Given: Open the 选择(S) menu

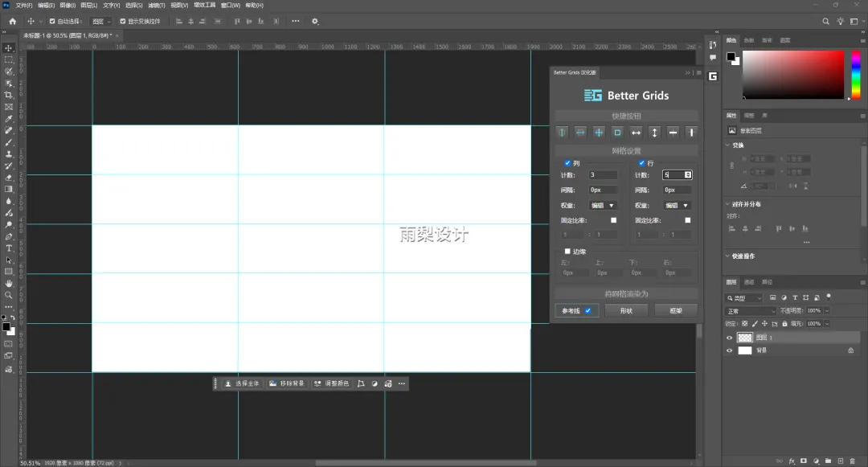Looking at the screenshot, I should 134,5.
